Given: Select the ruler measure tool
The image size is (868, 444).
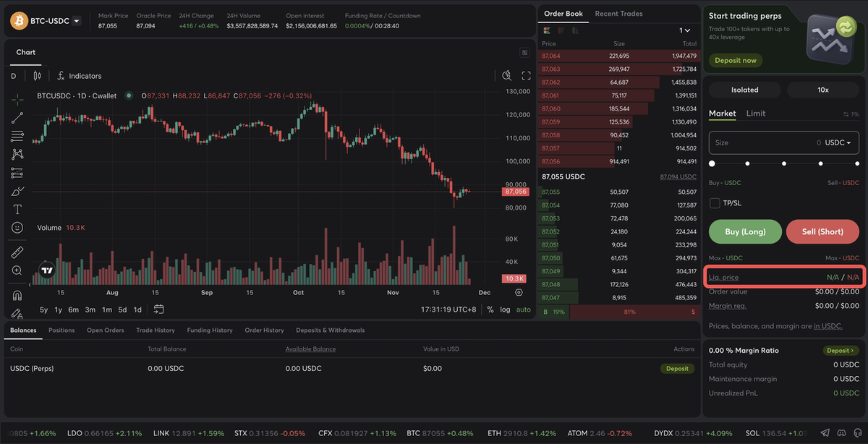Looking at the screenshot, I should [17, 252].
